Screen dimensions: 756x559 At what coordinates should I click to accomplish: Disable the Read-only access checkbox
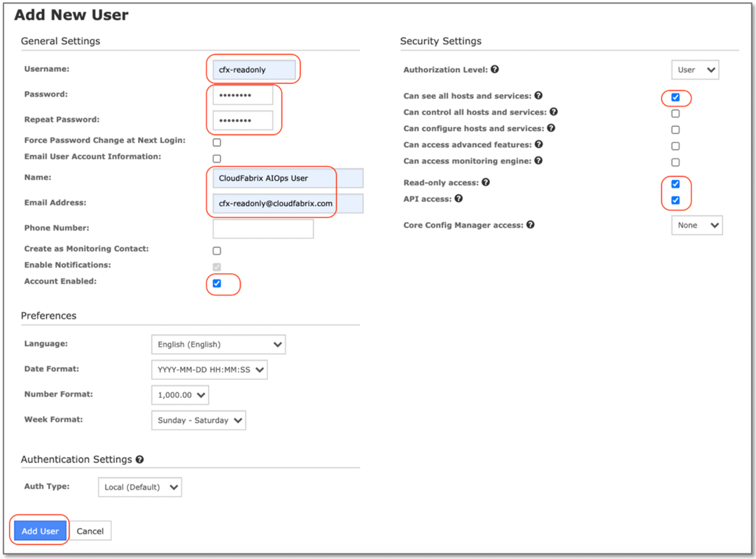click(675, 184)
